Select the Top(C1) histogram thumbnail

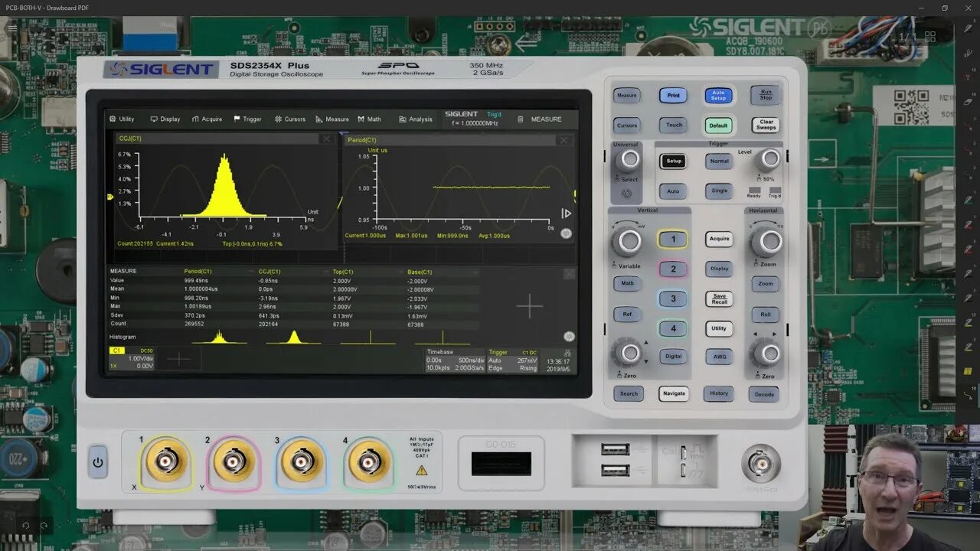[368, 337]
